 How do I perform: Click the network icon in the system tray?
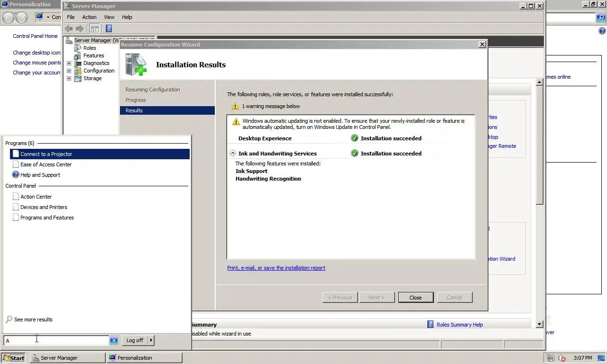click(551, 358)
